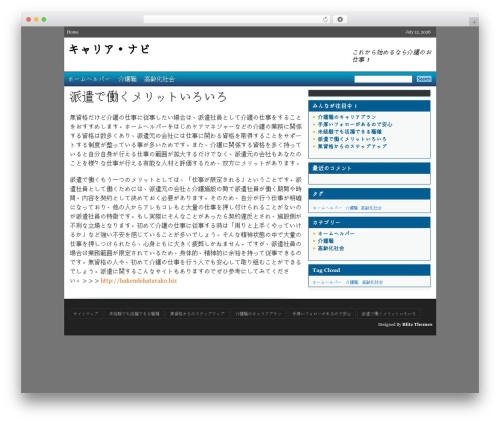Open footer link 無資格からのステップアップ
This screenshot has width=500, height=423.
(x=197, y=314)
